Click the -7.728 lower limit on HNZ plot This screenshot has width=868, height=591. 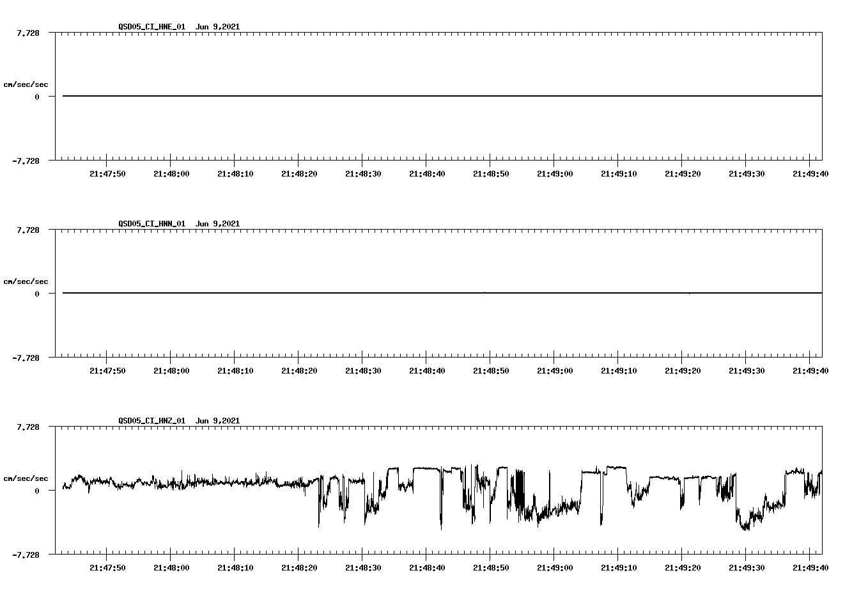(26, 555)
